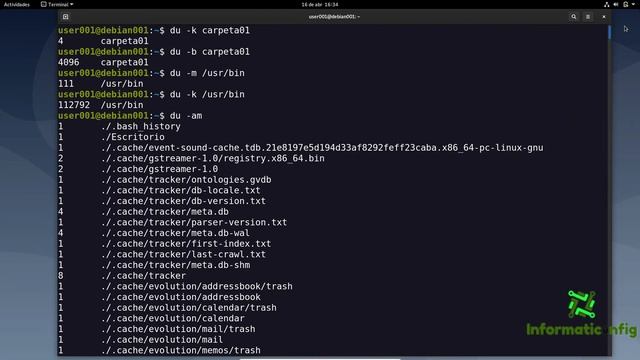Click the first-index.txt line

point(186,243)
